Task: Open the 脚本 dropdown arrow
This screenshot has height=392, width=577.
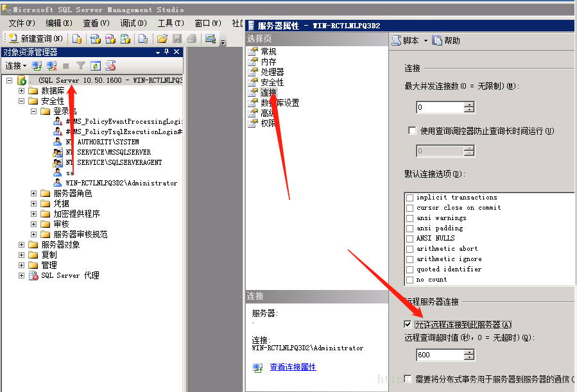Action: click(x=426, y=41)
